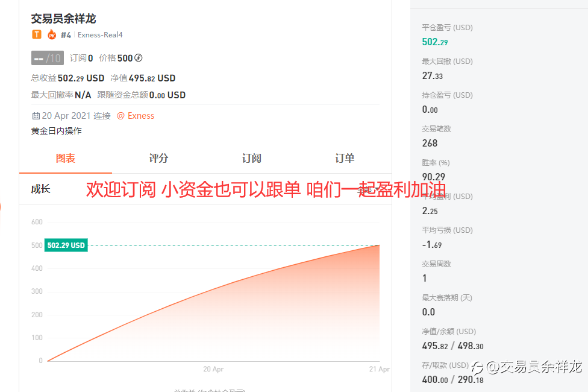Click the 600 y-axis label on chart

coord(37,222)
